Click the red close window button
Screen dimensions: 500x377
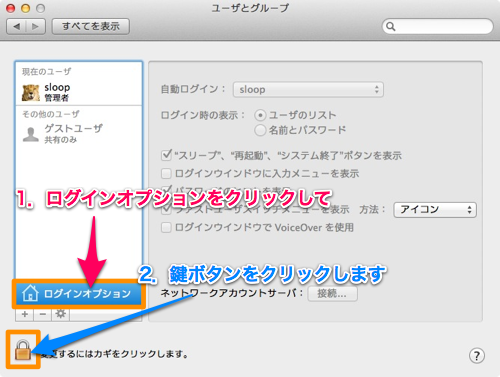coord(11,8)
